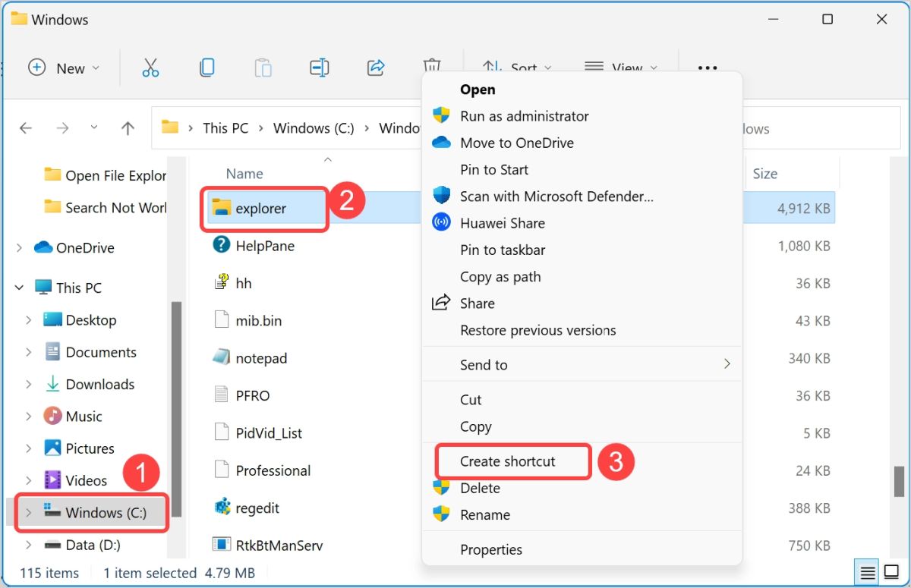
Task: Click the OneDrive cloud icon in sidebar
Action: pyautogui.click(x=43, y=247)
